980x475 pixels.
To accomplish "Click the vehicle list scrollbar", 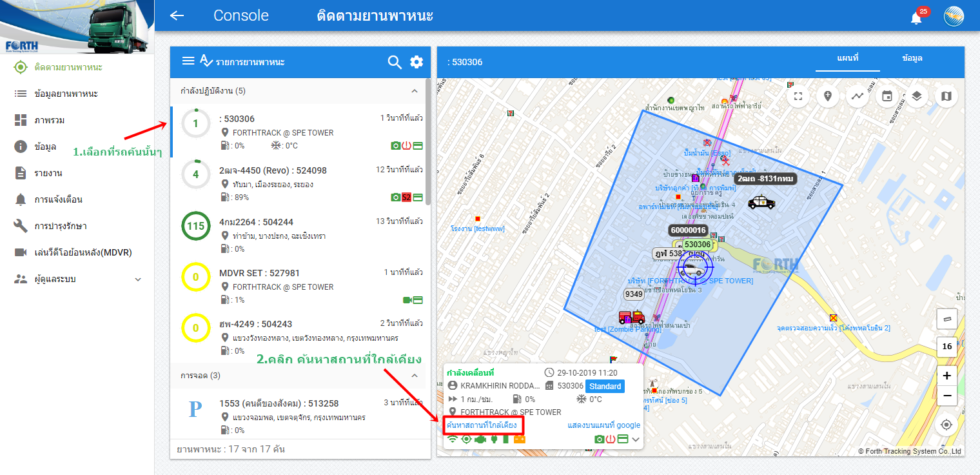I will 428,142.
